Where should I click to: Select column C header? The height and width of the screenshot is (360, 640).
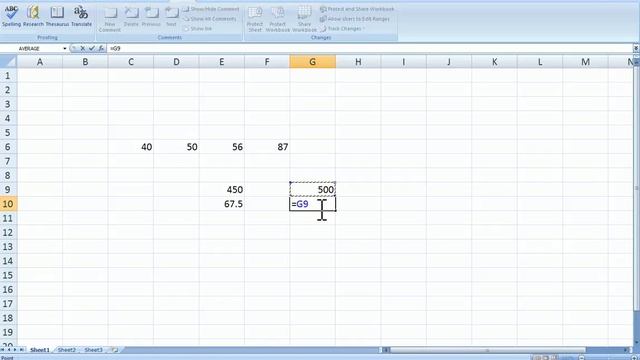click(131, 62)
